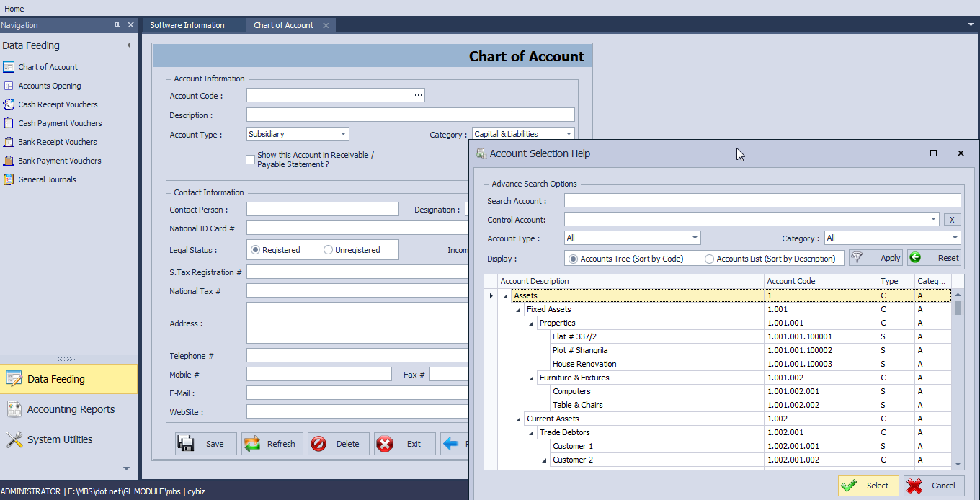Collapse the Customer 2 tree node

544,460
